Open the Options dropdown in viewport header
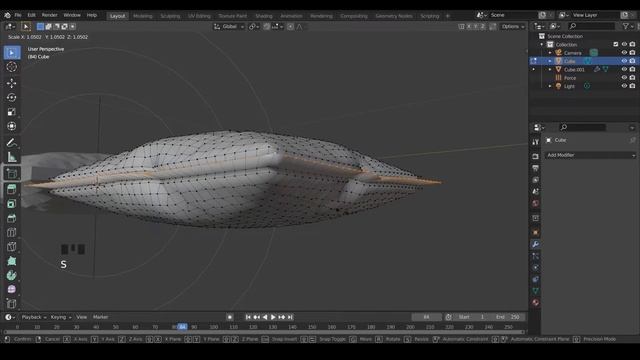 click(x=513, y=27)
